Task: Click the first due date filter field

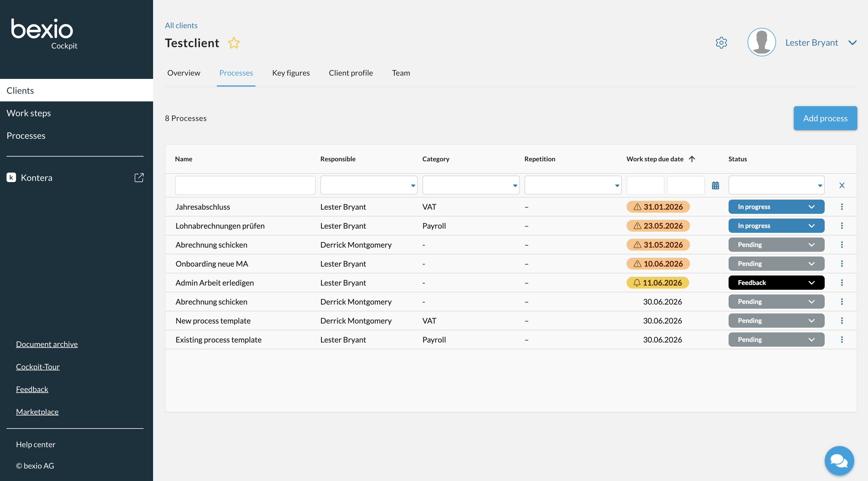Action: 645,185
